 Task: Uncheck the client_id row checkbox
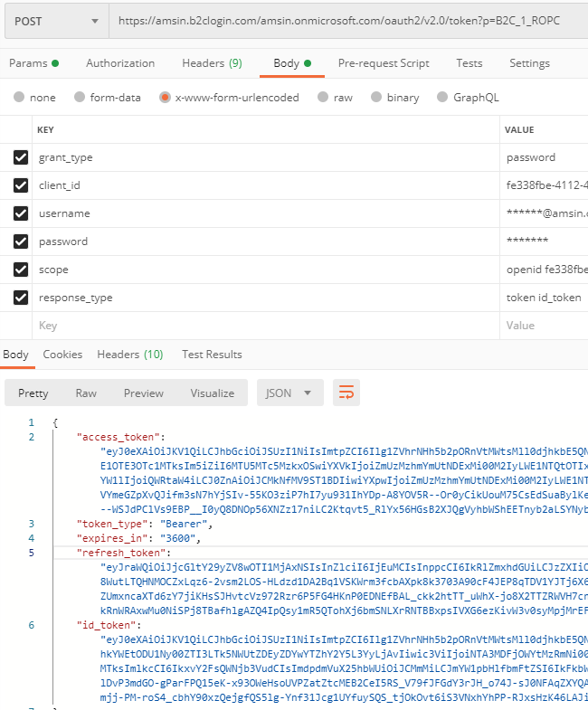click(x=21, y=185)
